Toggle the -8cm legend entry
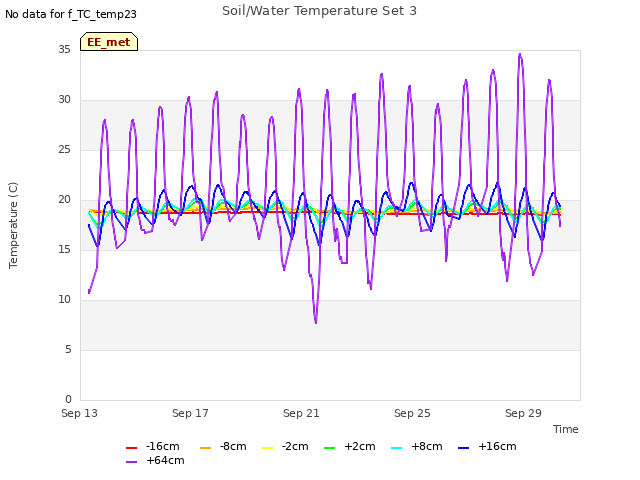 click(x=223, y=447)
